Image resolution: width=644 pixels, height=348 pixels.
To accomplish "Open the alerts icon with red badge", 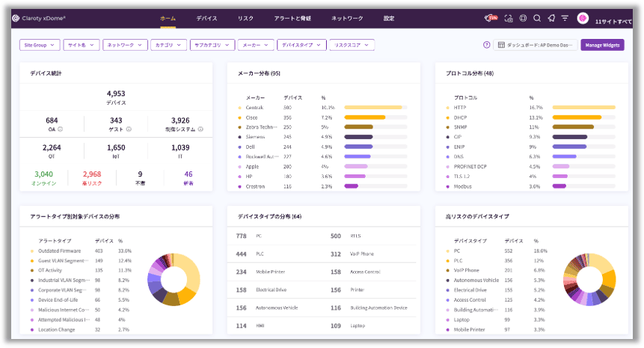I will tap(491, 17).
